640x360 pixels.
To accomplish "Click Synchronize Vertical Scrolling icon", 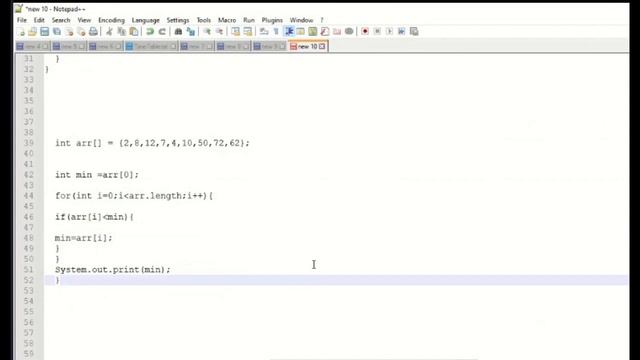I will pyautogui.click(x=236, y=31).
